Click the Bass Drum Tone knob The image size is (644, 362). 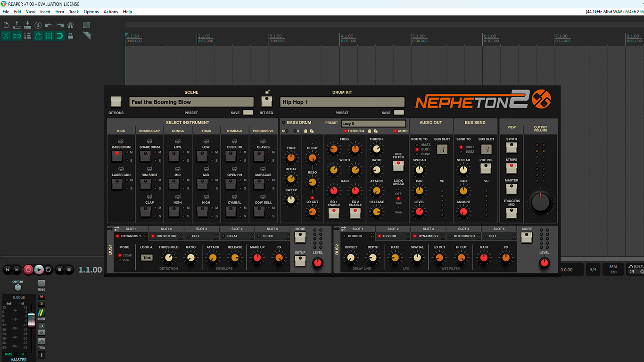click(x=291, y=158)
